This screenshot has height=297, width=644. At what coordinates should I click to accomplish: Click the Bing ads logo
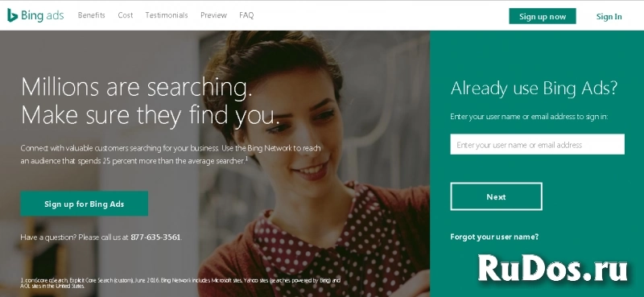[x=35, y=15]
